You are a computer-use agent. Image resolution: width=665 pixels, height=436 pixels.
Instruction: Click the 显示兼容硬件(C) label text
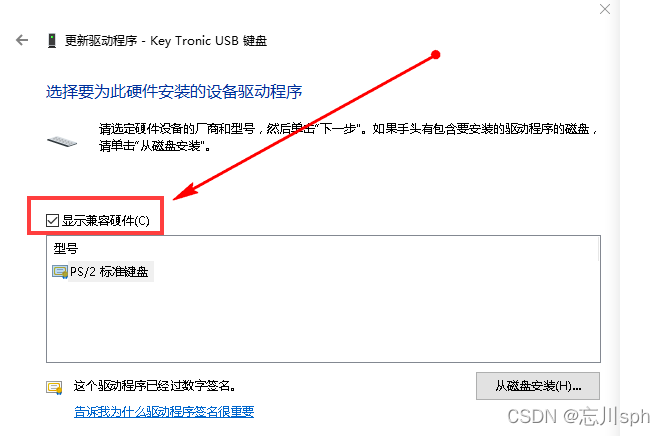tap(106, 221)
